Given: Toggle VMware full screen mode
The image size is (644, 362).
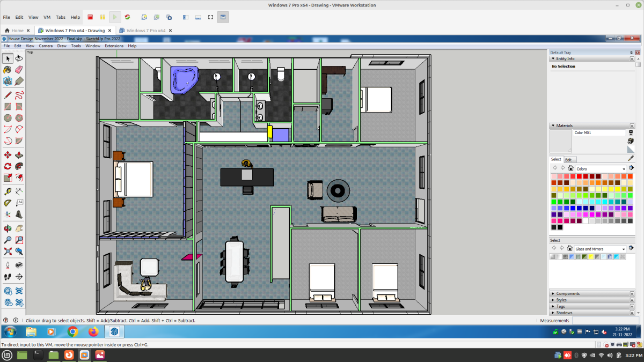Looking at the screenshot, I should click(x=211, y=17).
